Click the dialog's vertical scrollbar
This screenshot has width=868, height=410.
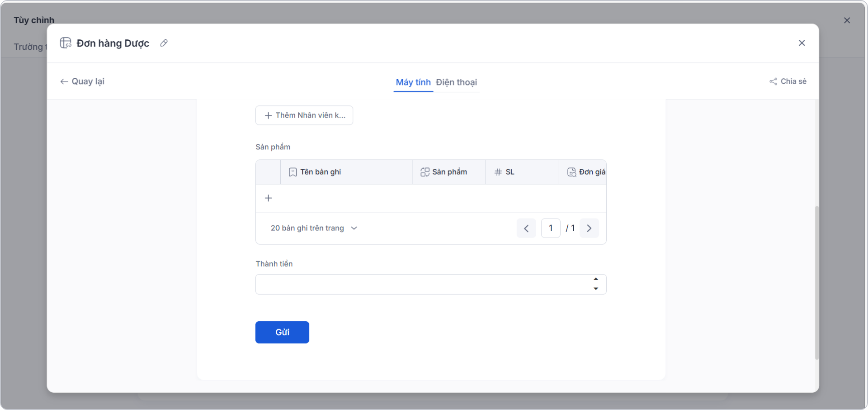pos(817,283)
